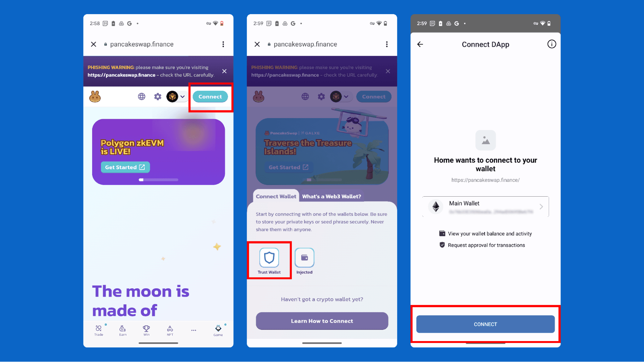Screen dimensions: 644x362
Task: Check the phishing warning close button
Action: (225, 71)
